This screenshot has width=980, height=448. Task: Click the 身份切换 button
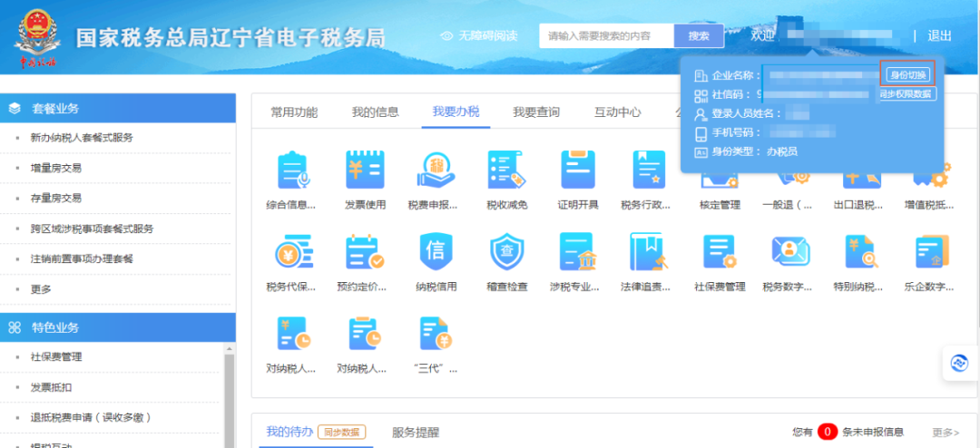tap(907, 75)
